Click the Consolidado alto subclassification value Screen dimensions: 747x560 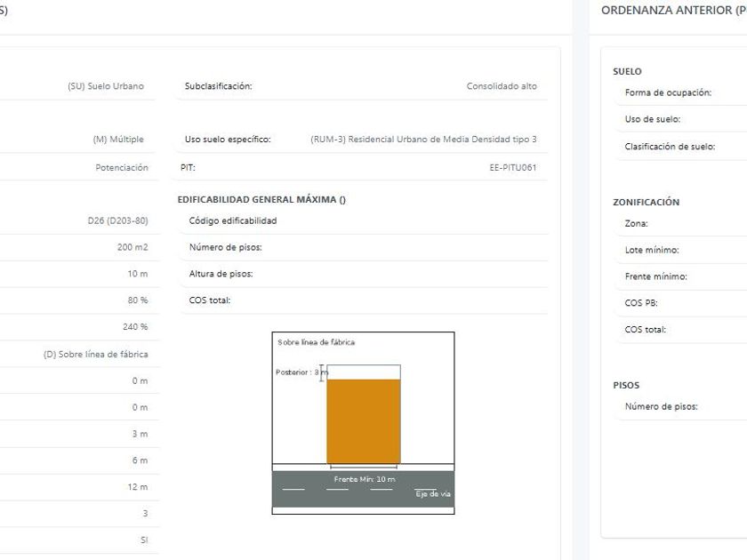(502, 86)
